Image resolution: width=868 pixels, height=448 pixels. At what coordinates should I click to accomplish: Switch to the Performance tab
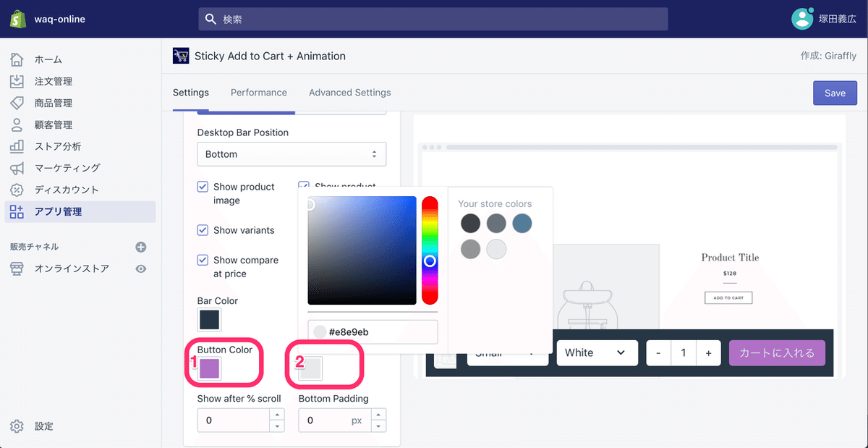(259, 93)
